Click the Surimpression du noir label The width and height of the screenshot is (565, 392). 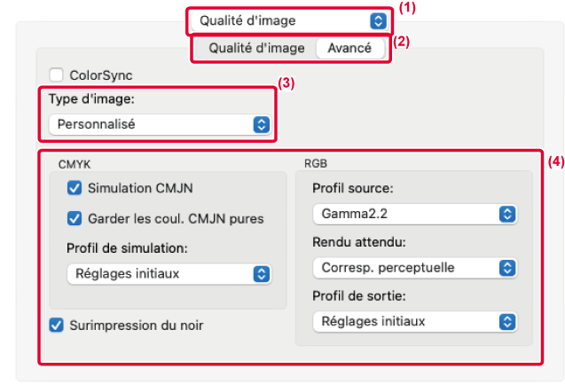click(137, 325)
